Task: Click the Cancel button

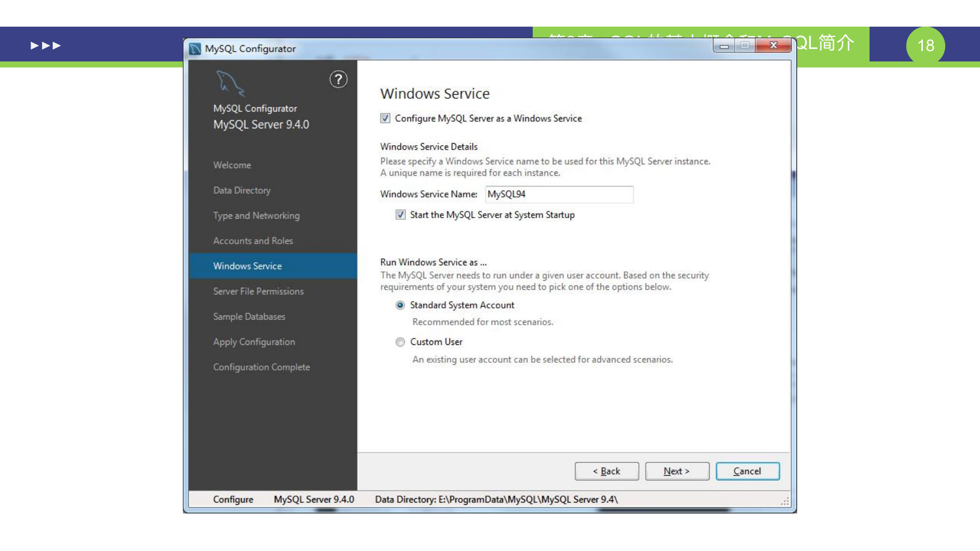Action: (748, 471)
